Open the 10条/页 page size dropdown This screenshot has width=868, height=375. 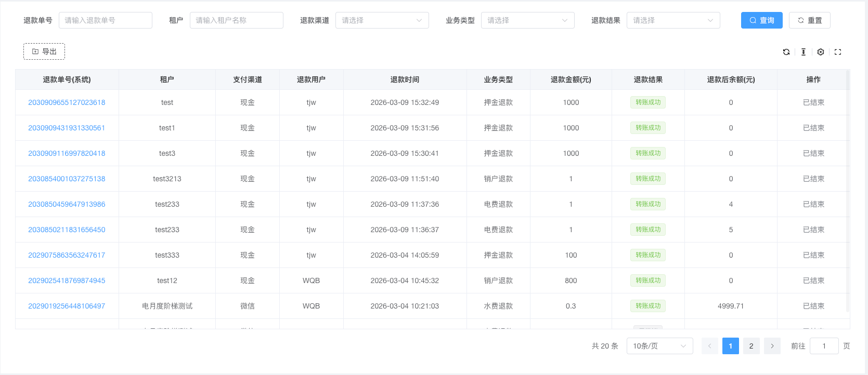(660, 346)
